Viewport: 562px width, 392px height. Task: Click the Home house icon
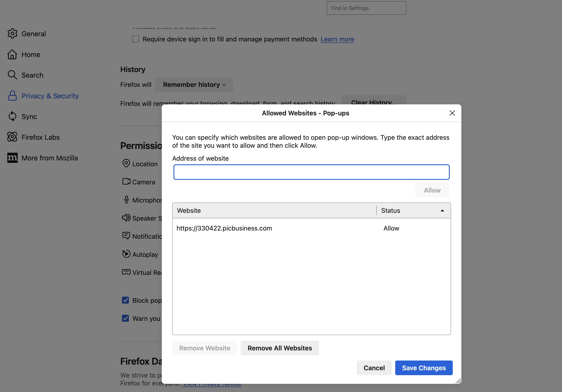(x=12, y=54)
